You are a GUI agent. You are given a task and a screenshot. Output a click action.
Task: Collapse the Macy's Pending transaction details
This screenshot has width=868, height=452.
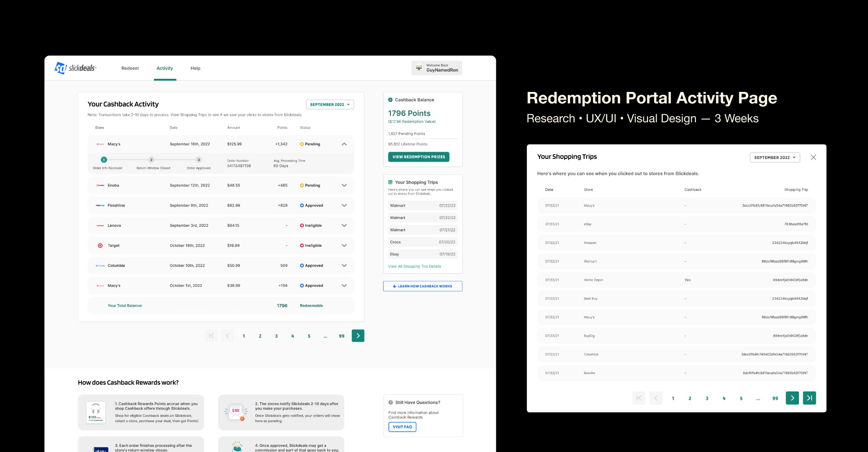click(344, 144)
